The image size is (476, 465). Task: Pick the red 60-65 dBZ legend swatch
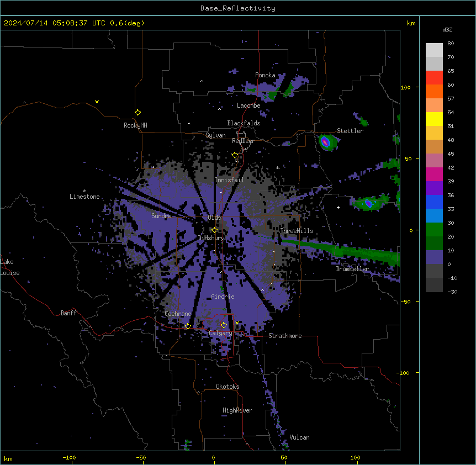point(434,77)
